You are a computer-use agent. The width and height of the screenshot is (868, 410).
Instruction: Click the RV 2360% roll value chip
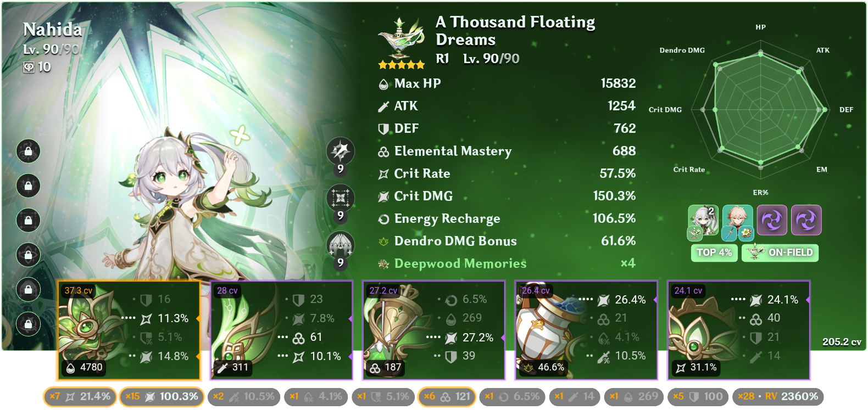tap(778, 396)
